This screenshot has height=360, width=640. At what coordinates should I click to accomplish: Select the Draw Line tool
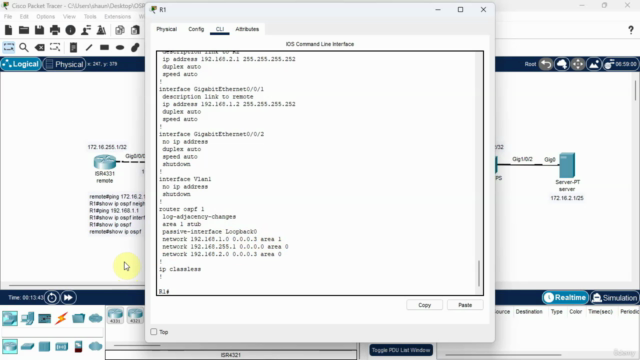click(x=89, y=47)
